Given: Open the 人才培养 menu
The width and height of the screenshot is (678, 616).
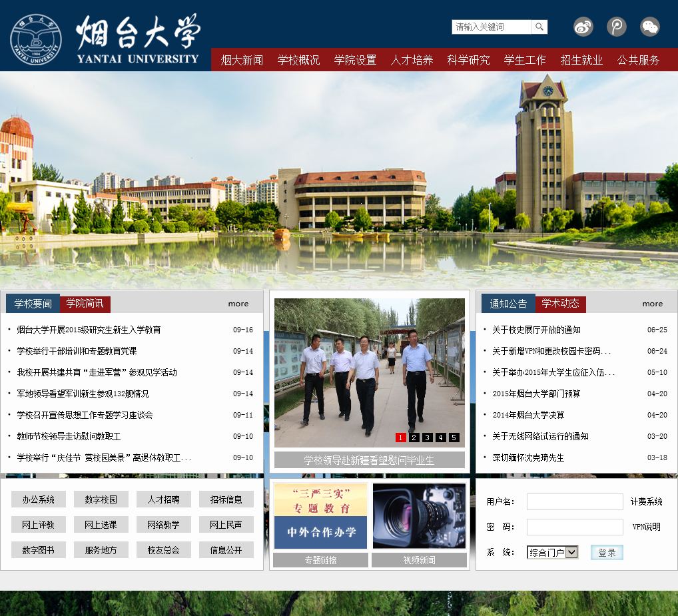Looking at the screenshot, I should click(x=412, y=60).
